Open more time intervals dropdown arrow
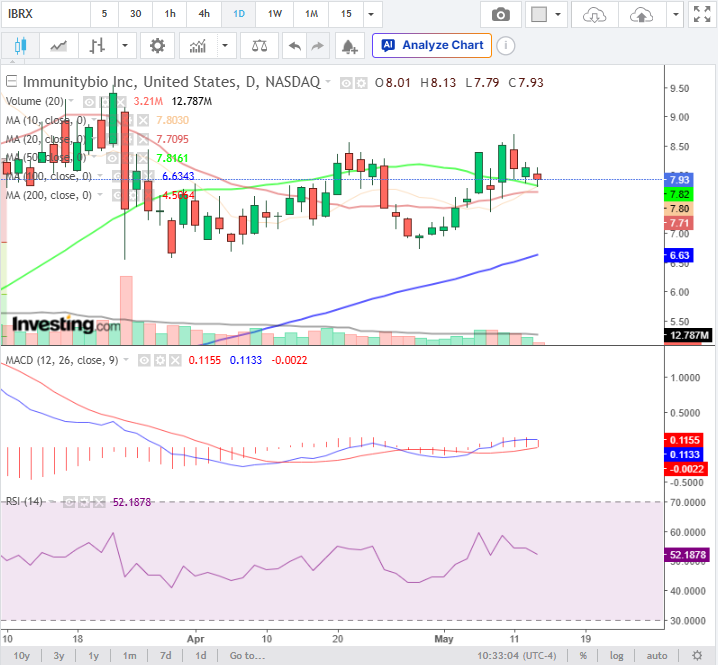 tap(371, 15)
